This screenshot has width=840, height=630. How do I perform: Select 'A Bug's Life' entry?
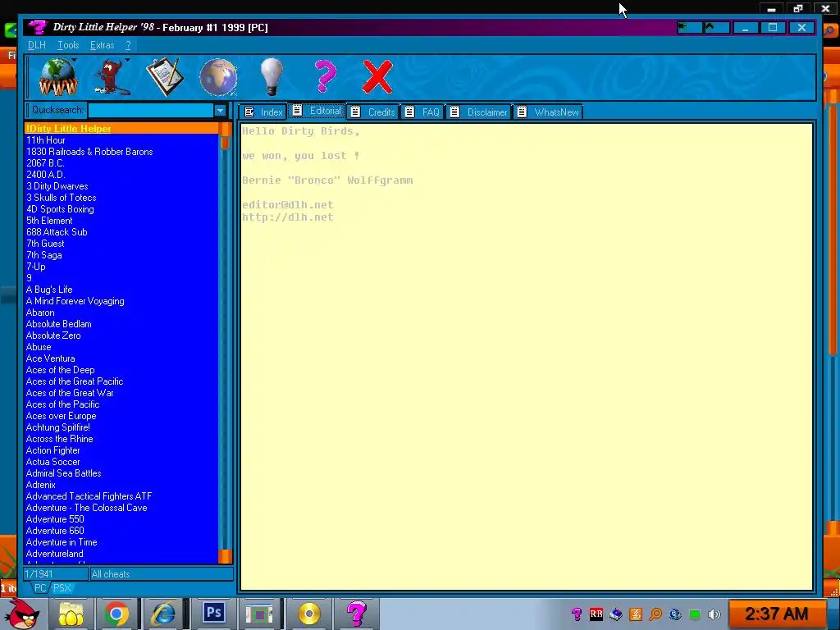[x=121, y=290]
